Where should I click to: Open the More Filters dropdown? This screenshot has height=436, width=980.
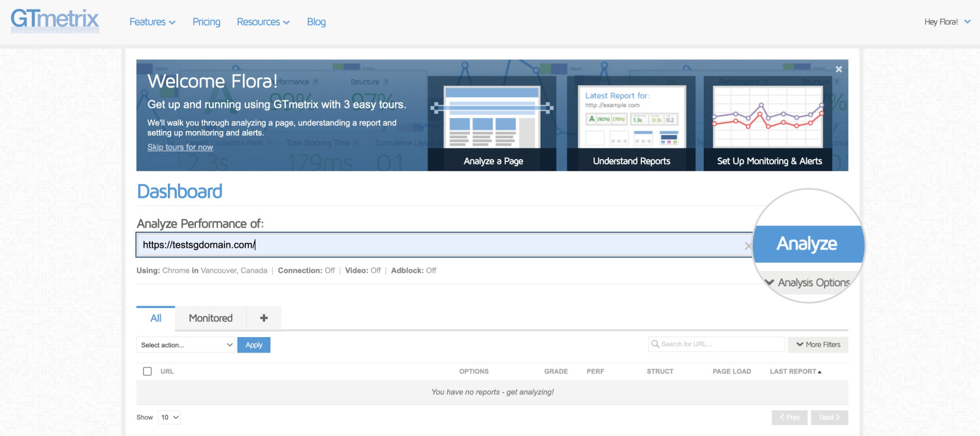(818, 344)
